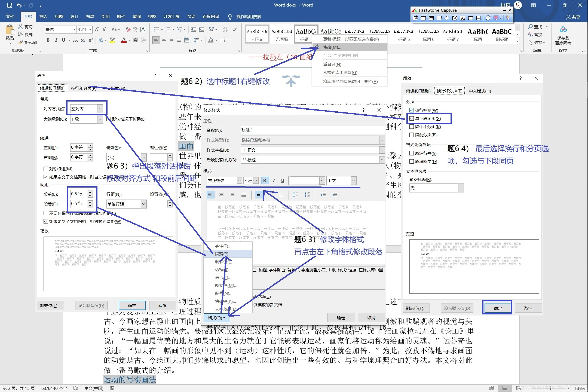Click increase paragraph spacing icon in Modify Style
This screenshot has height=392, width=588.
tap(296, 195)
